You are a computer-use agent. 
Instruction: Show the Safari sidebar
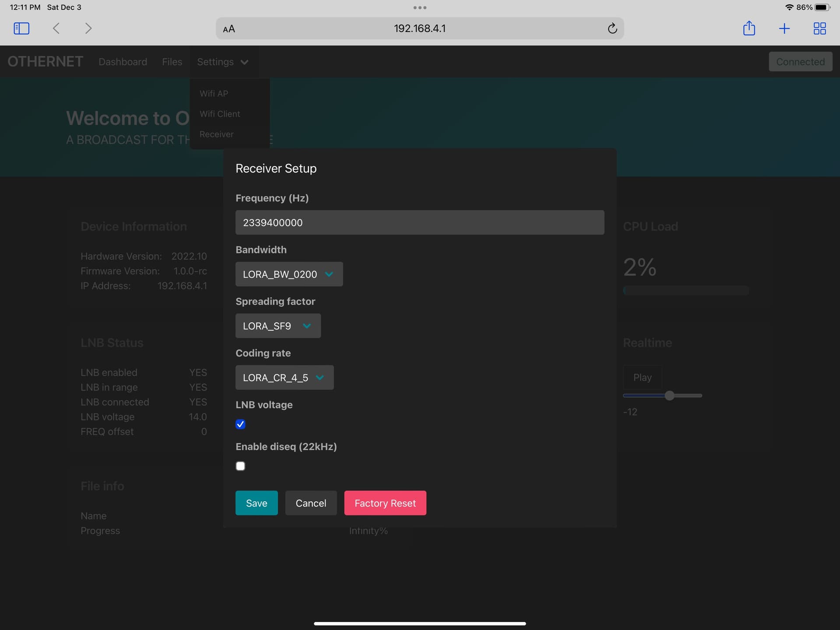coord(21,28)
